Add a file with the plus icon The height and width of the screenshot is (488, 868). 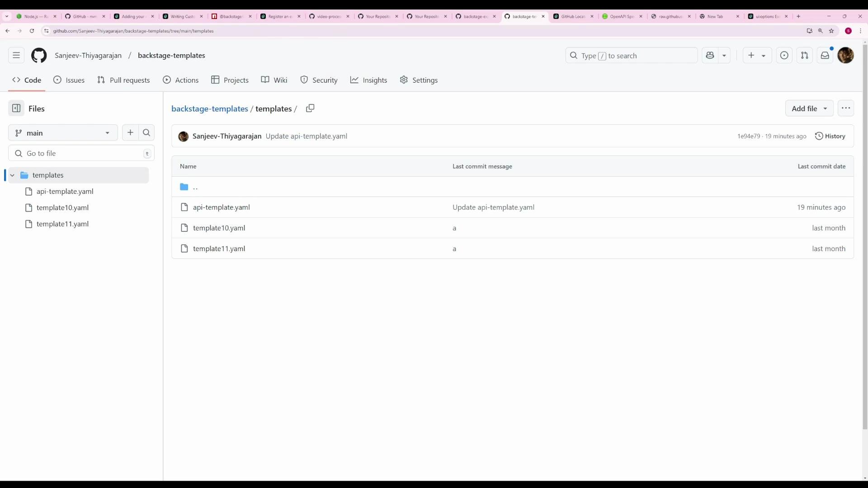click(130, 132)
